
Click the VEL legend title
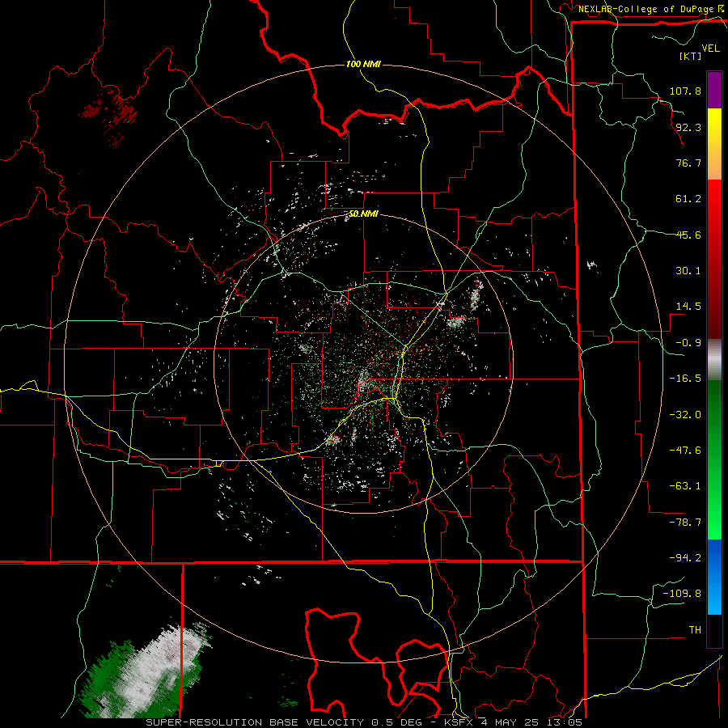[710, 48]
